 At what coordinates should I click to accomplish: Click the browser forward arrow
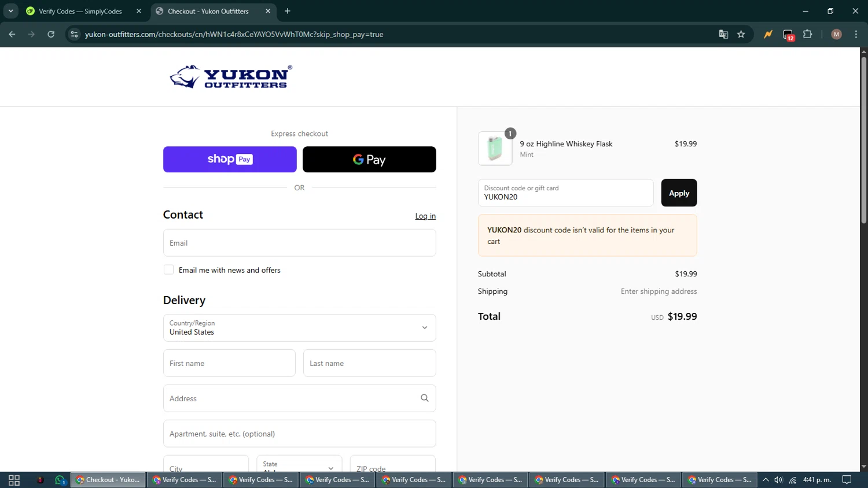pos(31,34)
